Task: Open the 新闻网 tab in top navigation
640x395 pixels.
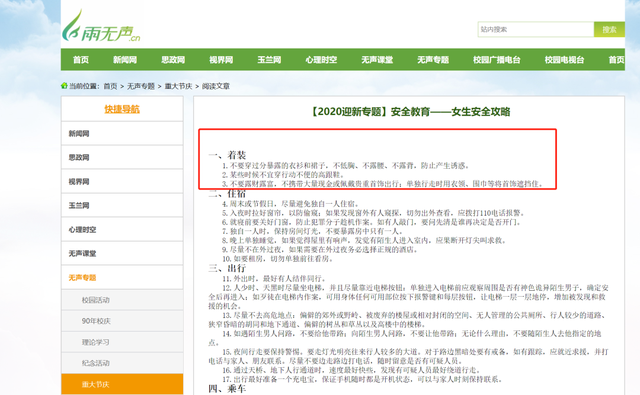Action: point(125,60)
